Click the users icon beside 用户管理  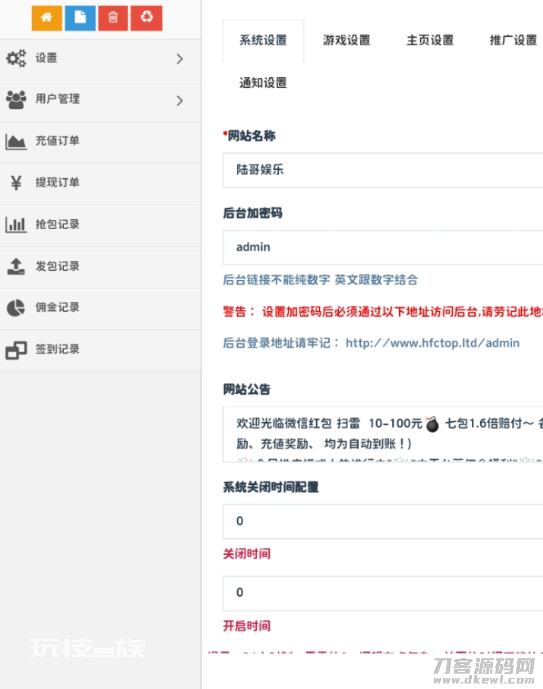16,100
